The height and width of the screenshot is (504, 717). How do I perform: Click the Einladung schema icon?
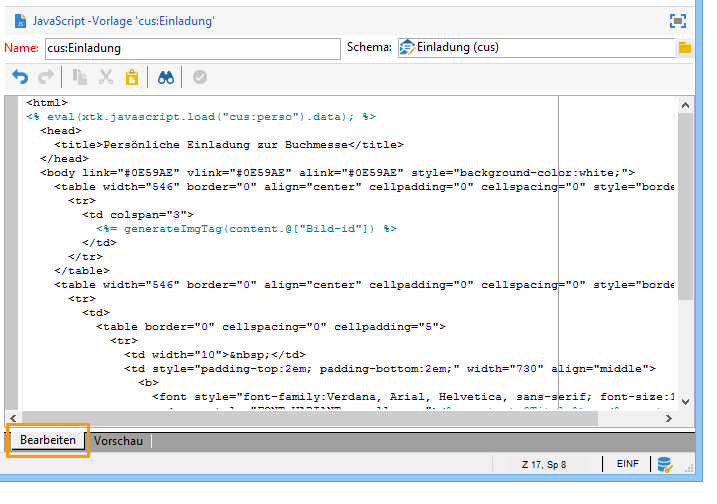coord(407,48)
